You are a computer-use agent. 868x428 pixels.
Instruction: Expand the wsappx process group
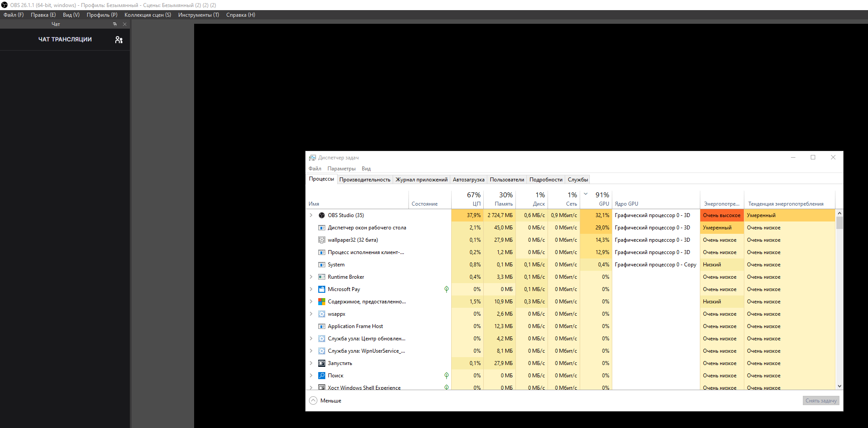pyautogui.click(x=312, y=314)
